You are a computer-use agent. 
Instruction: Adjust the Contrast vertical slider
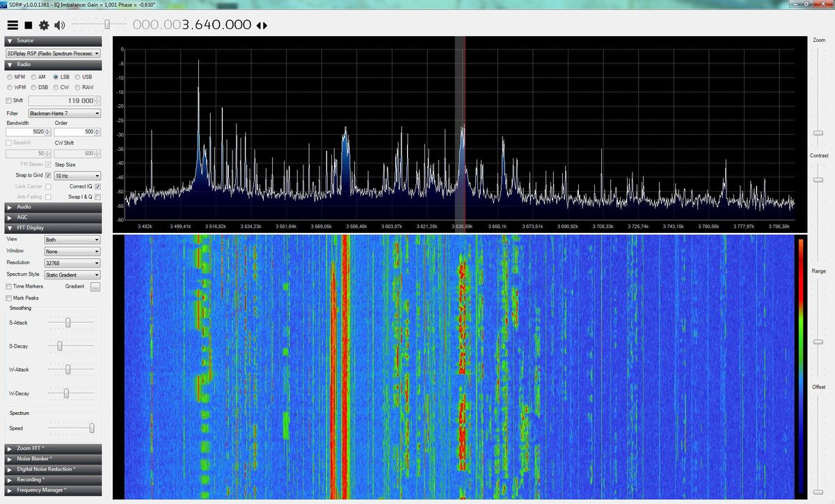(819, 180)
